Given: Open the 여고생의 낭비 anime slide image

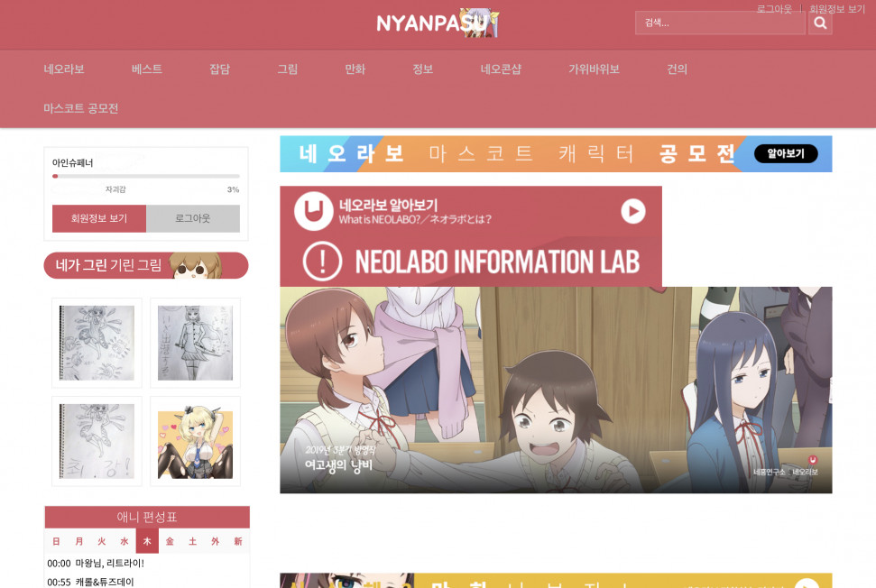Looking at the screenshot, I should point(556,390).
